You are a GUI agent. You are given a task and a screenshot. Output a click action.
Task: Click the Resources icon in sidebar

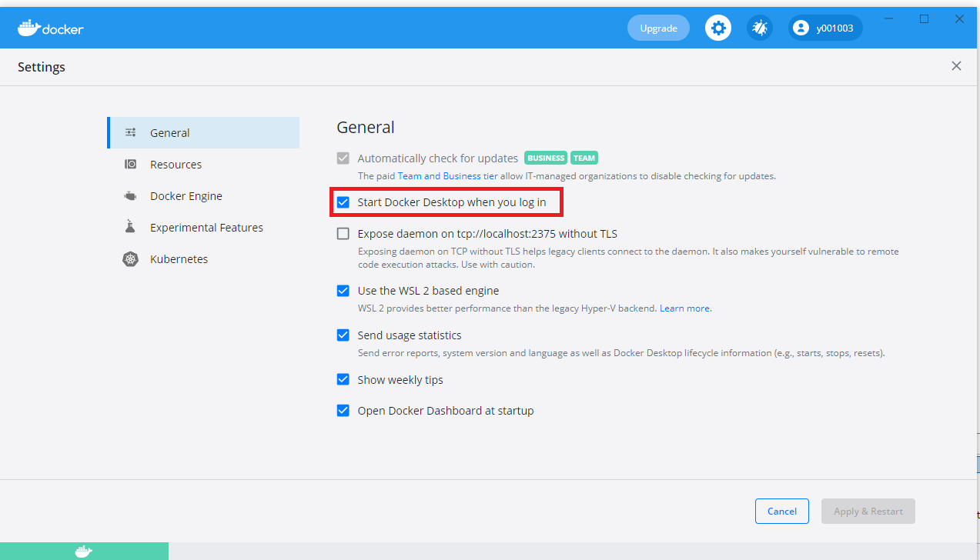coord(130,164)
